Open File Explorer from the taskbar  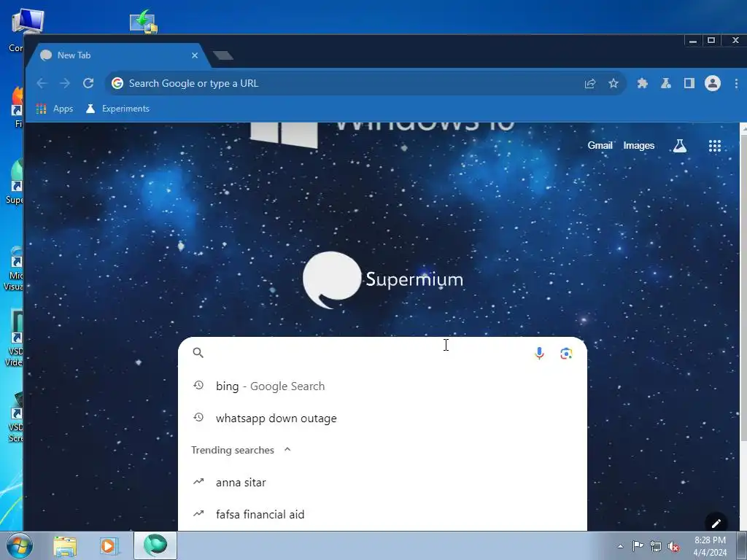pos(65,546)
